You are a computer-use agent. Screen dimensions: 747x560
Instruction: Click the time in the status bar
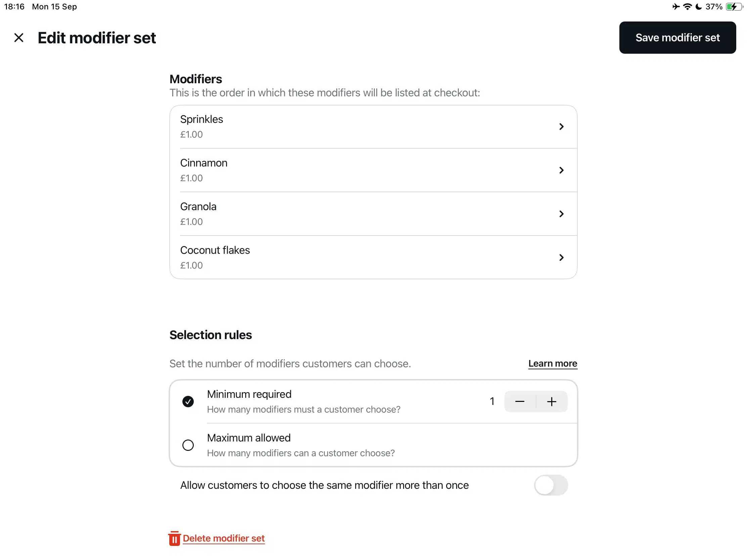14,6
